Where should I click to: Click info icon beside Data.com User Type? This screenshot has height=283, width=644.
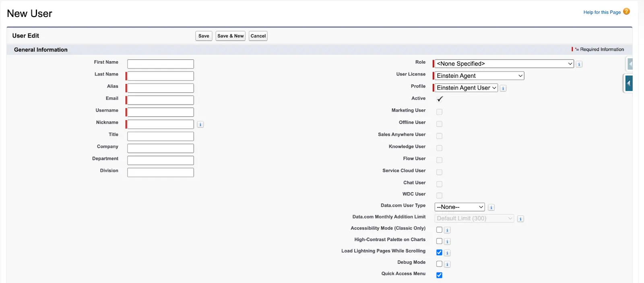point(491,208)
